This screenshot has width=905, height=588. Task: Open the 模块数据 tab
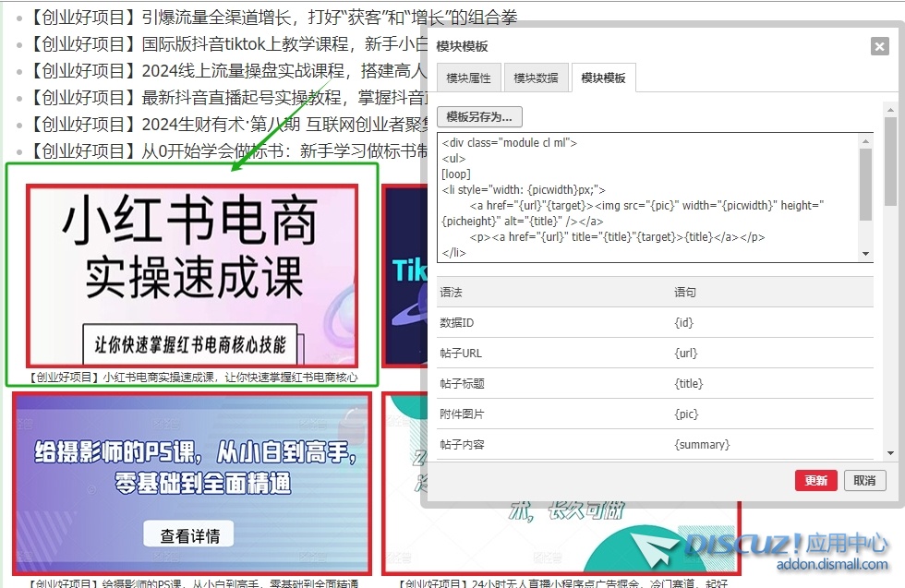(x=536, y=78)
